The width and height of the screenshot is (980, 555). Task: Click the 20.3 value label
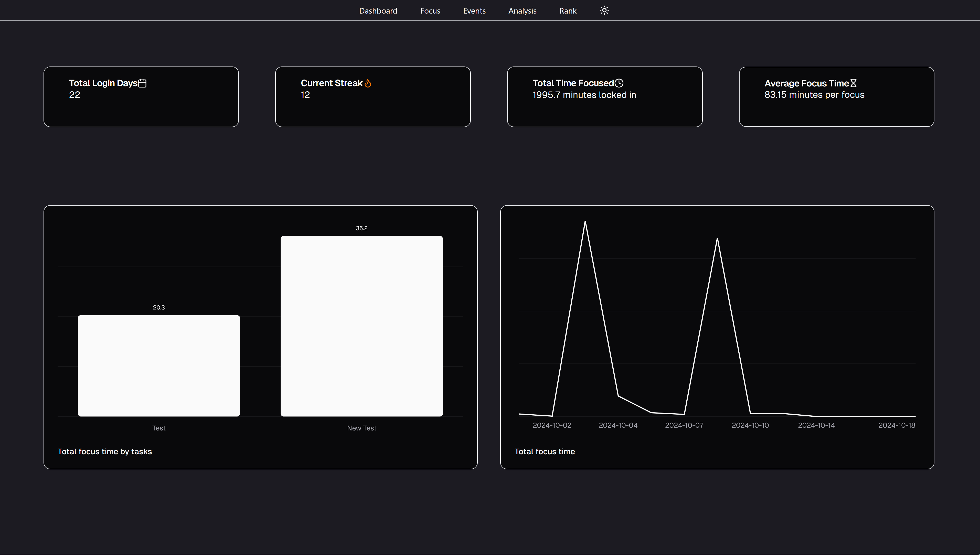(x=159, y=307)
